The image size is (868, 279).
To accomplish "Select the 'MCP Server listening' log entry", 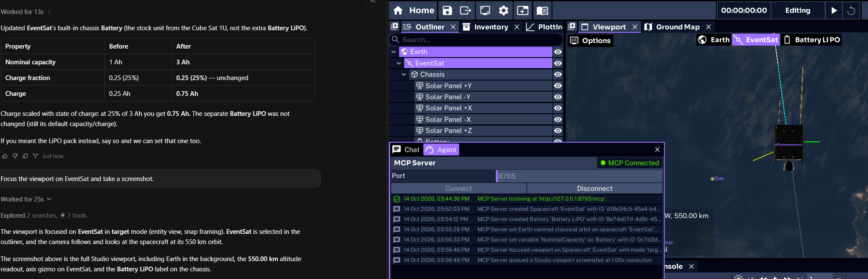I will tap(527, 198).
